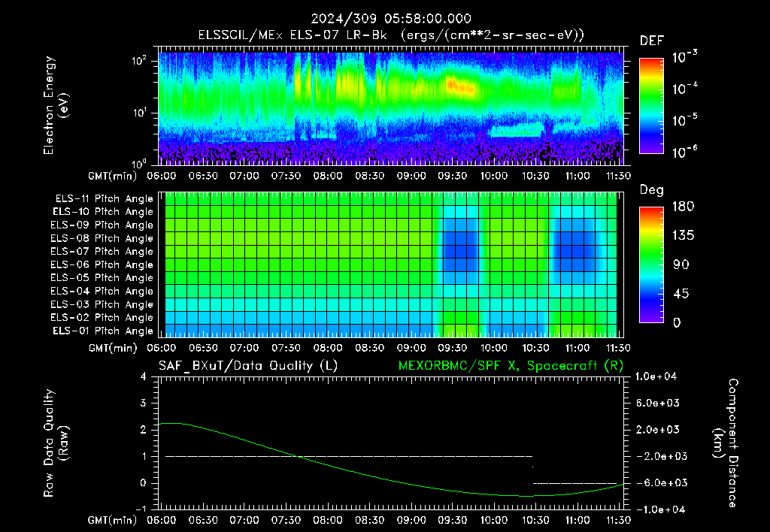Click the '135' degree scale value

(683, 236)
